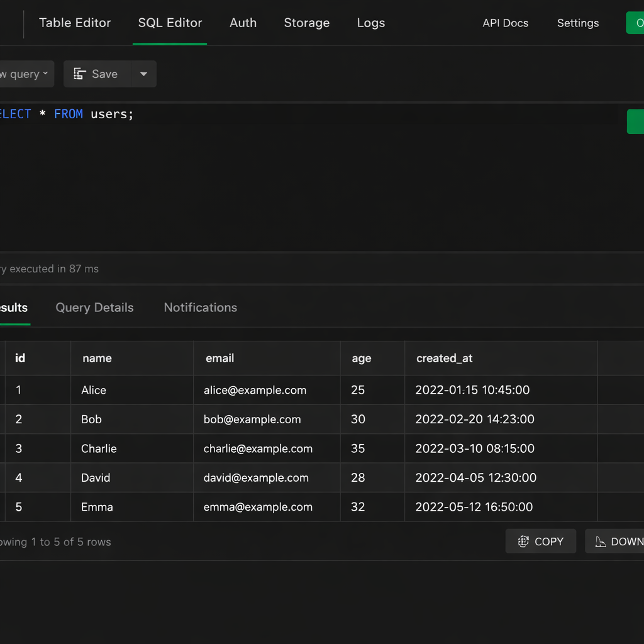Click the green run button beside the editor

(x=635, y=121)
